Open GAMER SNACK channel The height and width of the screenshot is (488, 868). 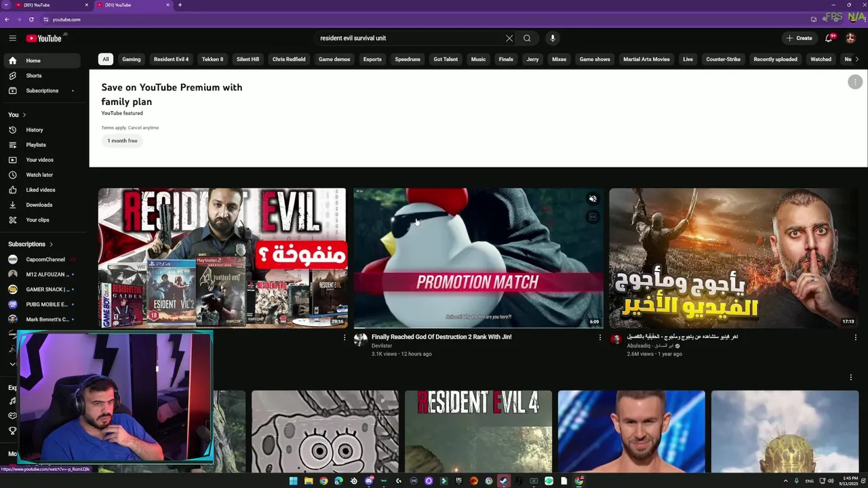pos(43,289)
